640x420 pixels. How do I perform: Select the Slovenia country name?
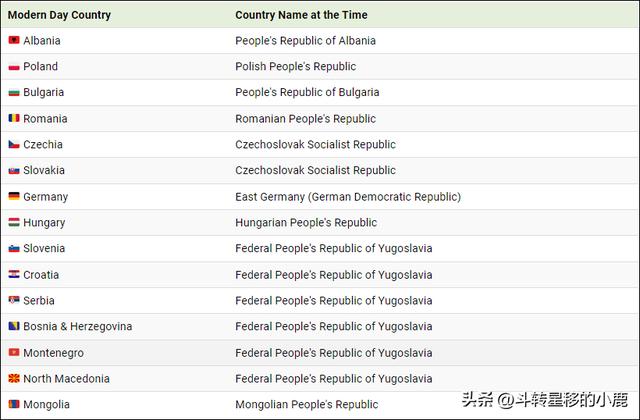(44, 248)
